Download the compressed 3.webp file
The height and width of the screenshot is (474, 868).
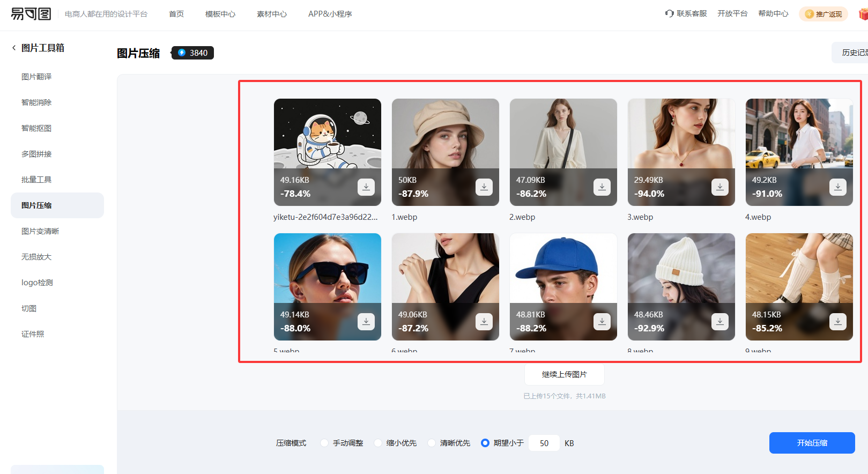coord(719,187)
